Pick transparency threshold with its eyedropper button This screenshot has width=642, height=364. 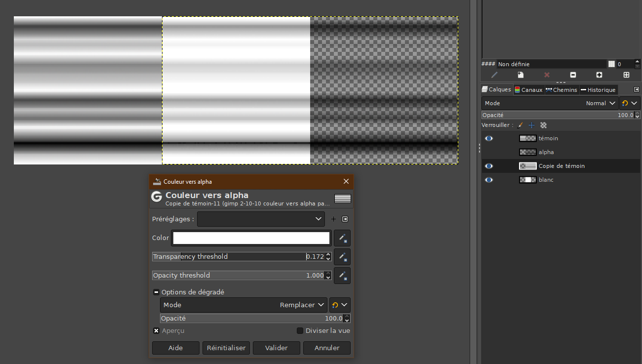point(342,257)
